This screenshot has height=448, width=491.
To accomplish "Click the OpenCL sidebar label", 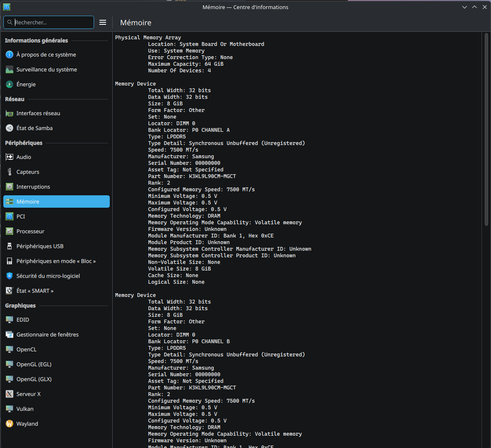I will coord(26,350).
